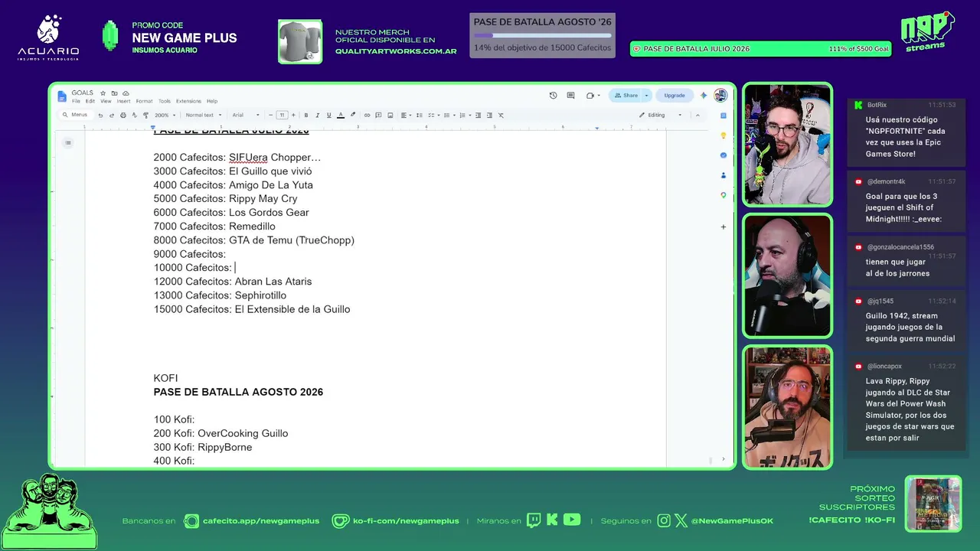Open the File menu
Viewport: 980px width, 551px height.
76,101
